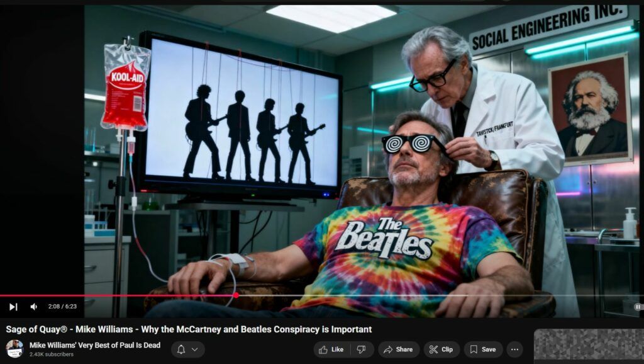Click the video title starting with Sage of Quay
Image resolution: width=644 pixels, height=364 pixels.
(x=189, y=329)
